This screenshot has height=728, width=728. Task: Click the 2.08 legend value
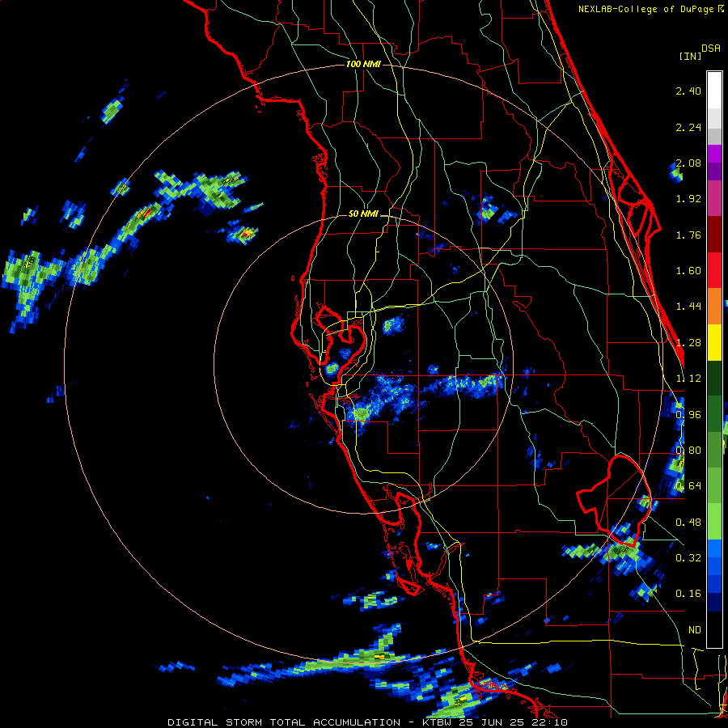click(x=688, y=163)
